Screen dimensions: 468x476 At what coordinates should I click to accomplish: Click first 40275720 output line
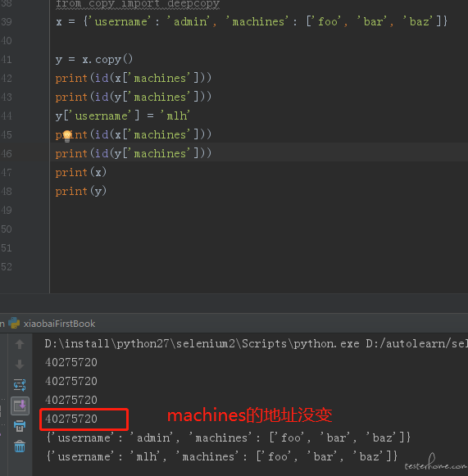(71, 362)
